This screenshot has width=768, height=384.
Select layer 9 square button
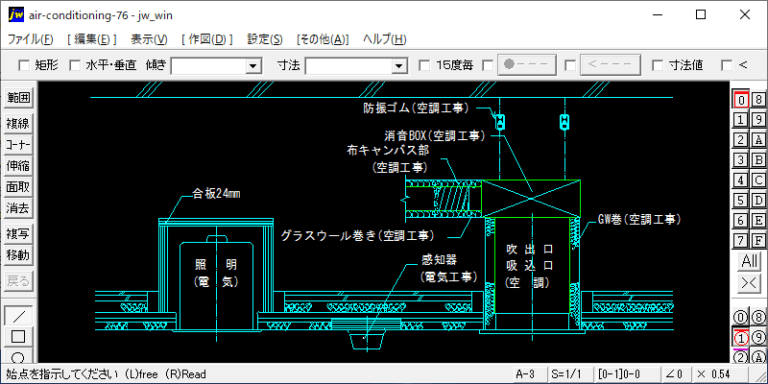[x=759, y=120]
